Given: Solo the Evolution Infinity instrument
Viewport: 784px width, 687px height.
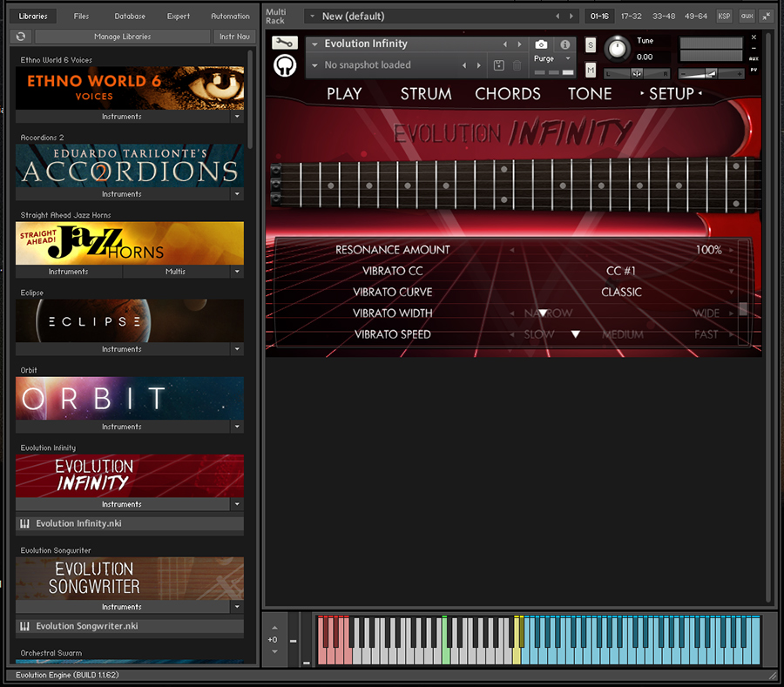Looking at the screenshot, I should pyautogui.click(x=591, y=45).
